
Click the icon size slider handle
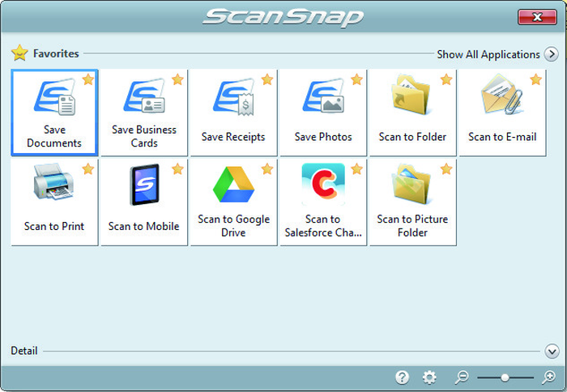pyautogui.click(x=505, y=378)
